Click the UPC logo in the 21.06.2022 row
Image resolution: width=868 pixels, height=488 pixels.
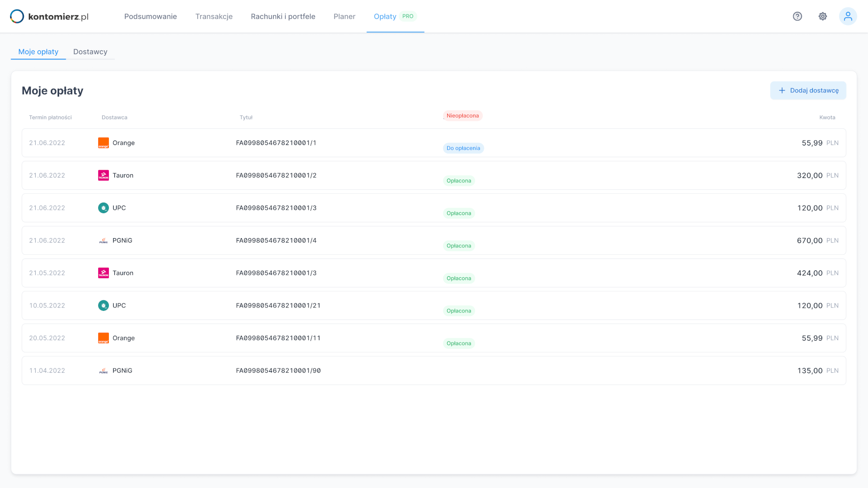103,208
